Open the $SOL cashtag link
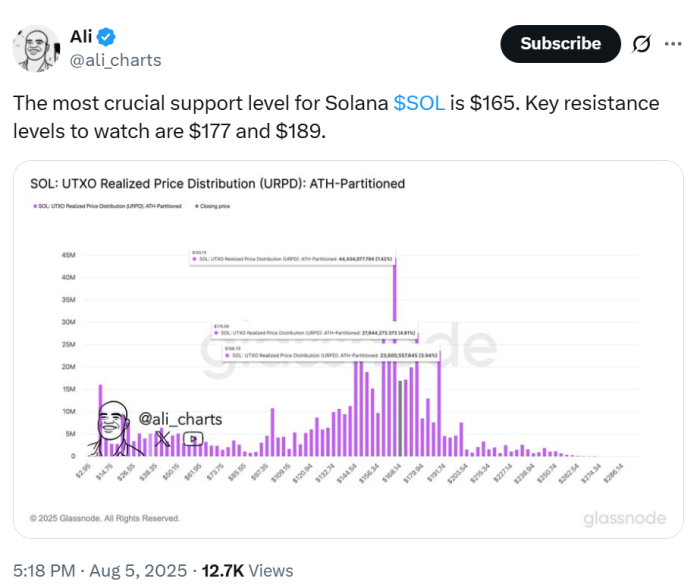Screen dimensions: 700x588 click(419, 103)
